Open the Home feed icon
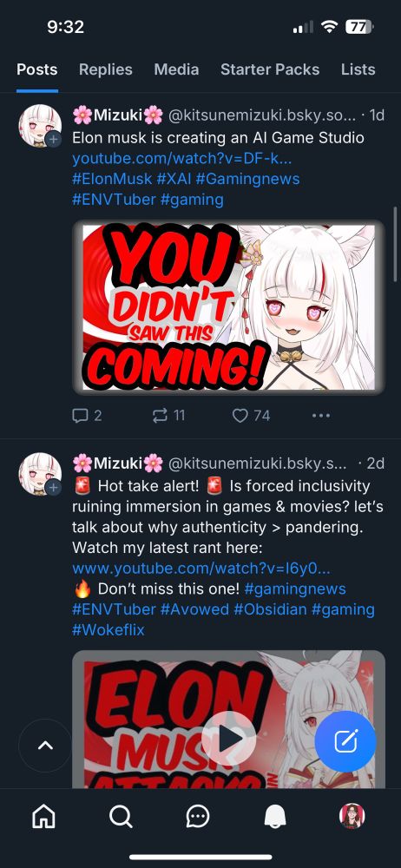This screenshot has height=868, width=401. pos(43,816)
